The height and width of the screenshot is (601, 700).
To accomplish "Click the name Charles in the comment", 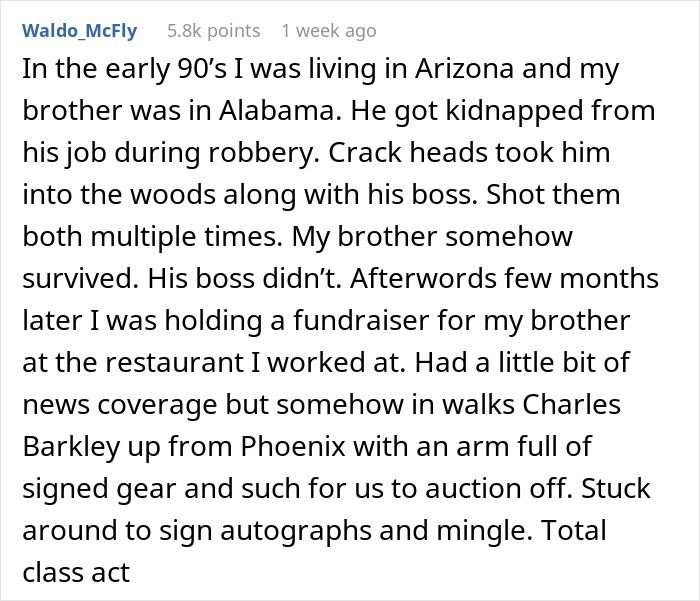I will click(571, 405).
